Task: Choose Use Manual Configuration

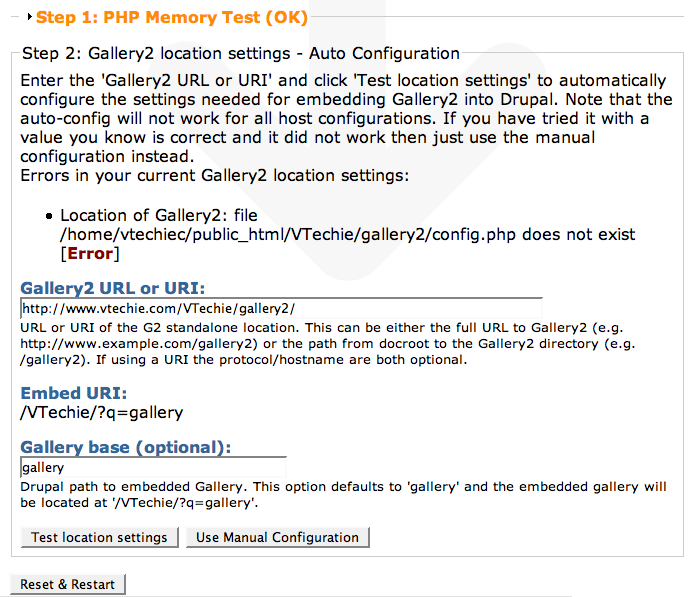Action: 277,537
